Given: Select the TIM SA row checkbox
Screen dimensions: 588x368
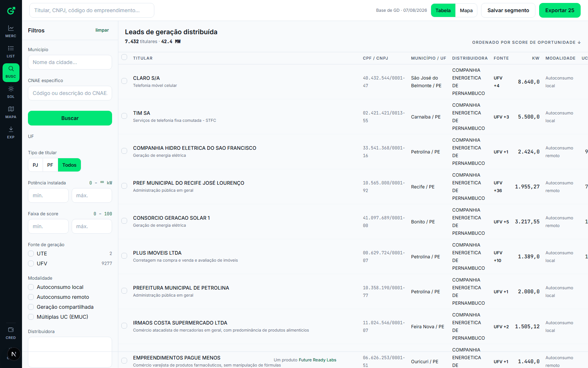Looking at the screenshot, I should [x=124, y=116].
